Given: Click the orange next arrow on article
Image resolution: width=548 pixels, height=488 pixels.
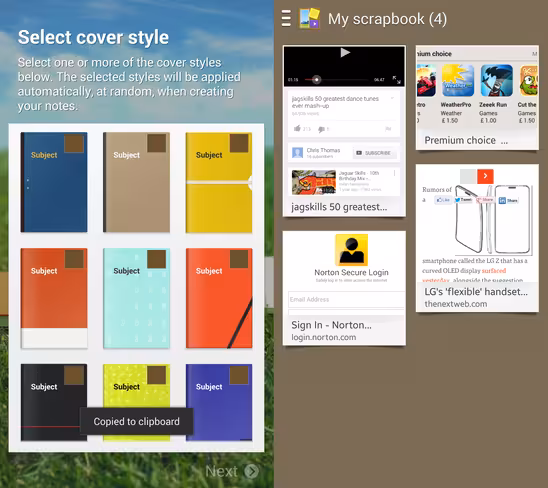Looking at the screenshot, I should point(485,176).
